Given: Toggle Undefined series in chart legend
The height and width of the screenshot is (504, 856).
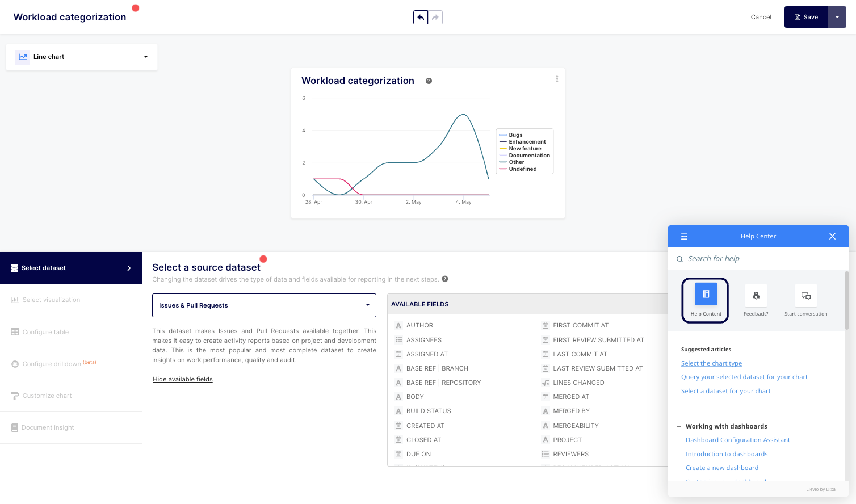Looking at the screenshot, I should [522, 169].
